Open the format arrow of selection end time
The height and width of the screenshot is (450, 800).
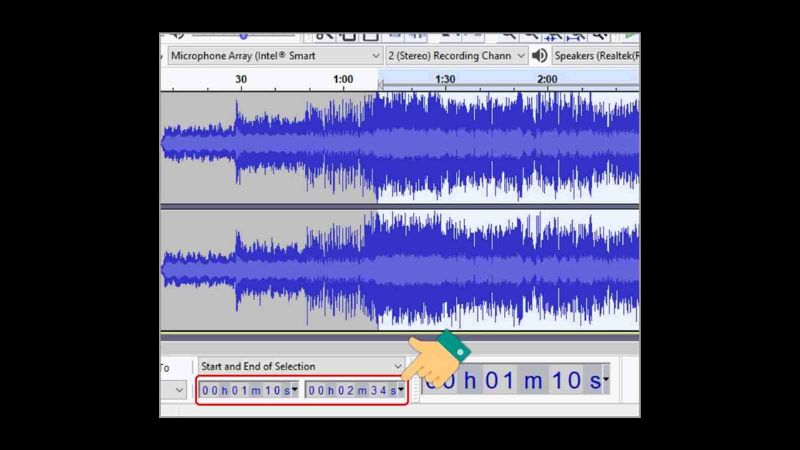click(x=401, y=390)
